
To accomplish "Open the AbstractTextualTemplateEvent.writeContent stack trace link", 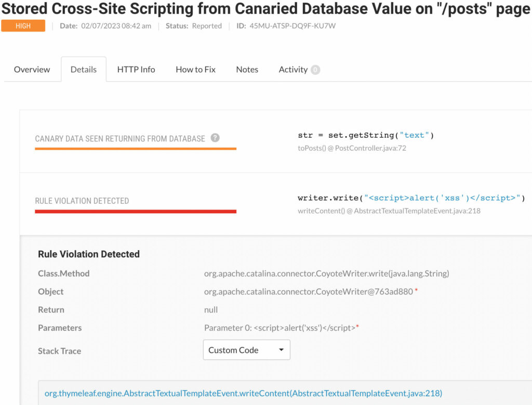I will [x=243, y=393].
